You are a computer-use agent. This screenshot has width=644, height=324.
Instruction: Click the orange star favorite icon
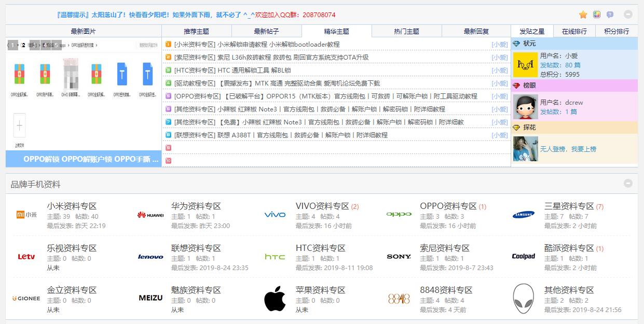point(583,15)
